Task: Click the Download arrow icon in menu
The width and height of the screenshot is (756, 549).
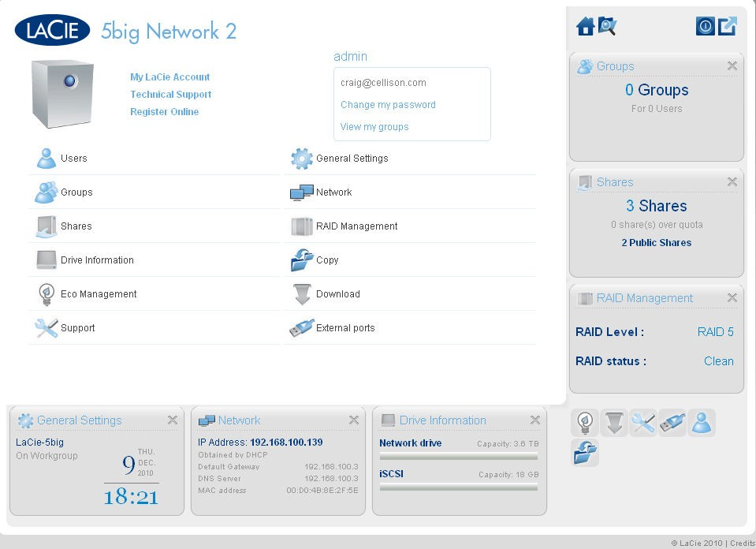Action: [x=302, y=294]
